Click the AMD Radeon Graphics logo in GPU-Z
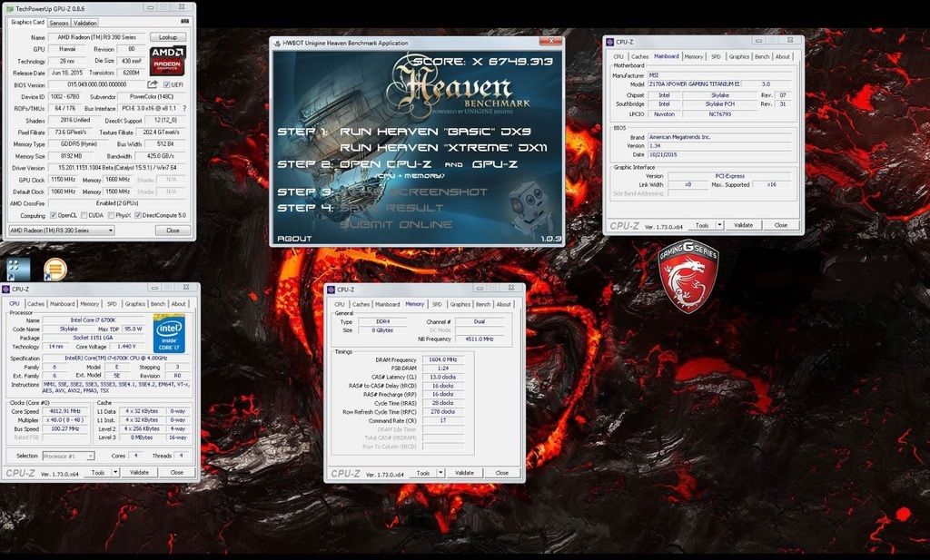930x560 pixels. [168, 61]
